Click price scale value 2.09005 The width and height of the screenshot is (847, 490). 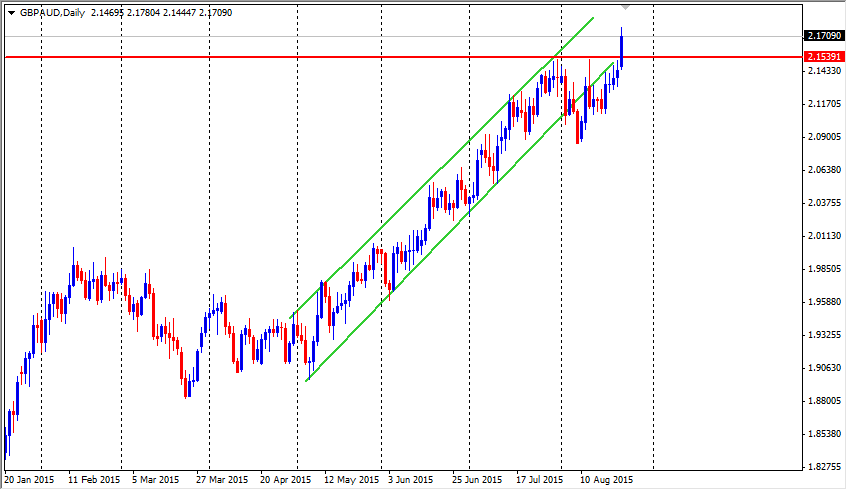point(824,137)
